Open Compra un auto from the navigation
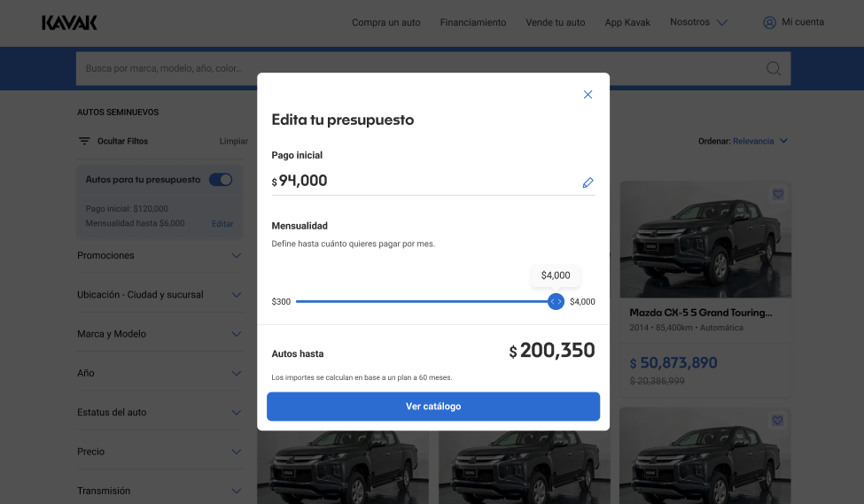The image size is (864, 504). pos(386,23)
